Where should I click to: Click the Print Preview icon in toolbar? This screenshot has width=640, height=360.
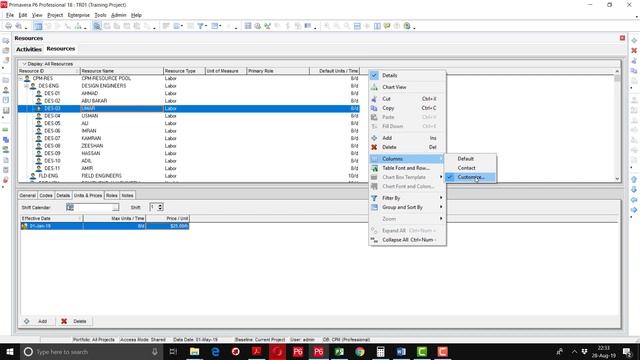(x=18, y=26)
